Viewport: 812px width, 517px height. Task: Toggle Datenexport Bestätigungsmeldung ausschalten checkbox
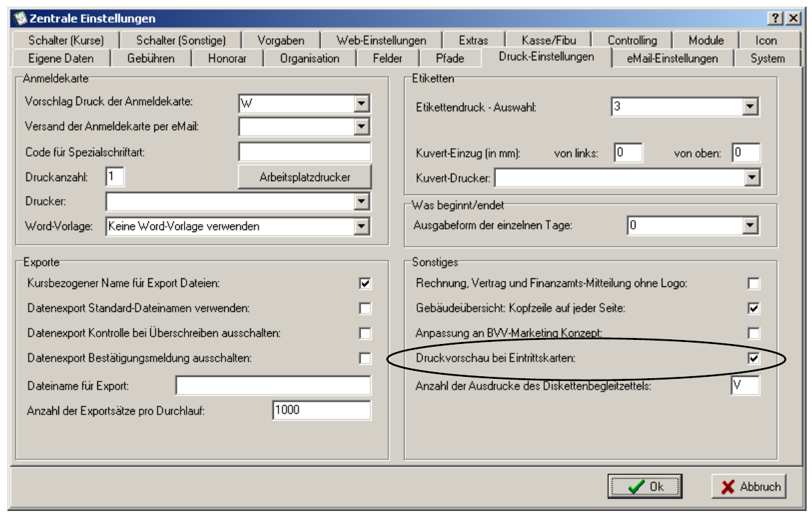coord(364,358)
